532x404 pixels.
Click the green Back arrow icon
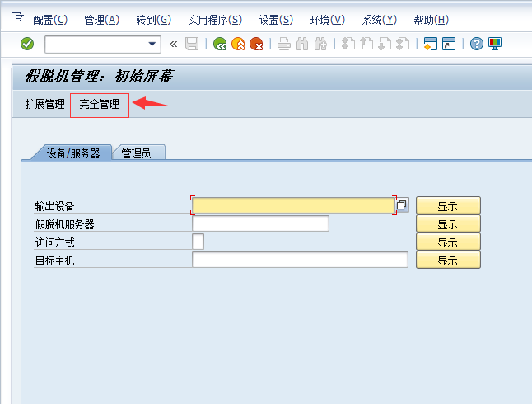click(220, 45)
